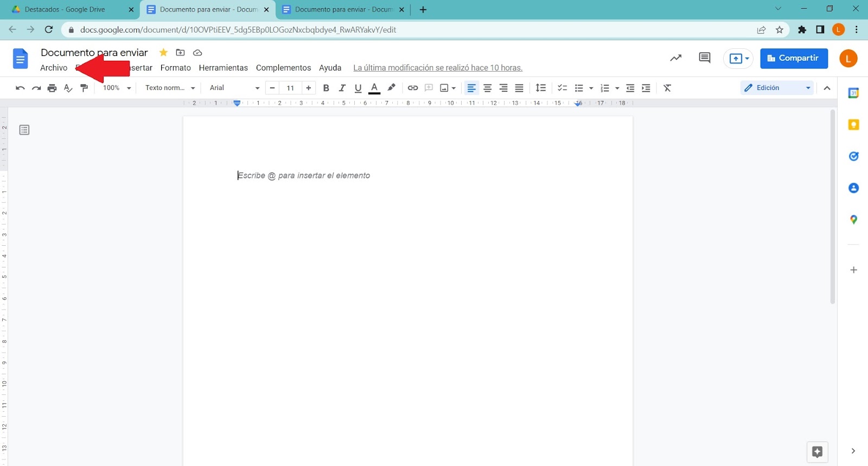868x466 pixels.
Task: Open Google Calendar side panel
Action: pyautogui.click(x=853, y=93)
